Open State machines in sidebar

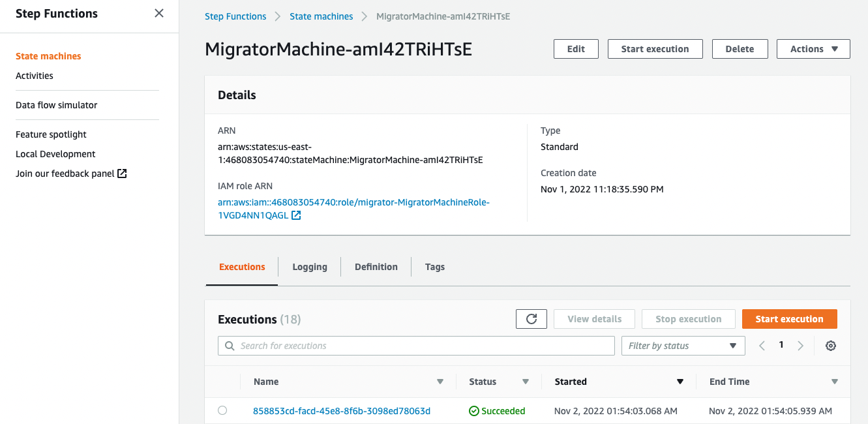tap(48, 56)
